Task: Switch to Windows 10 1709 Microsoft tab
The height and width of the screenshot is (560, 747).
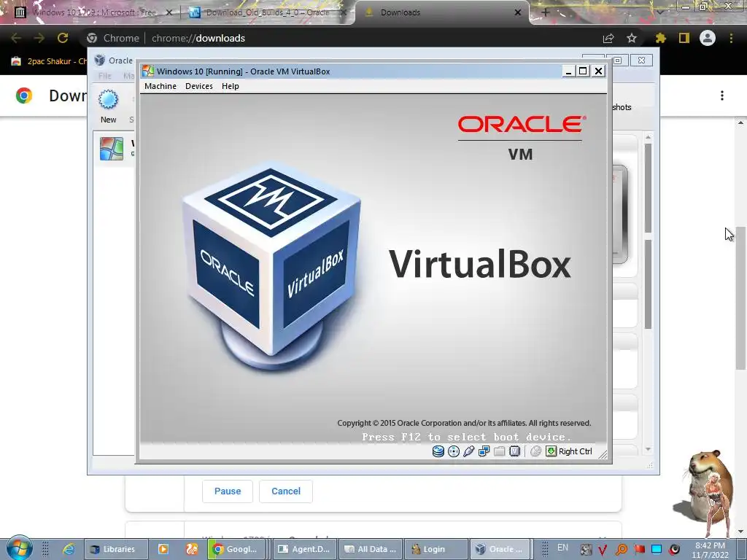Action: click(x=93, y=12)
